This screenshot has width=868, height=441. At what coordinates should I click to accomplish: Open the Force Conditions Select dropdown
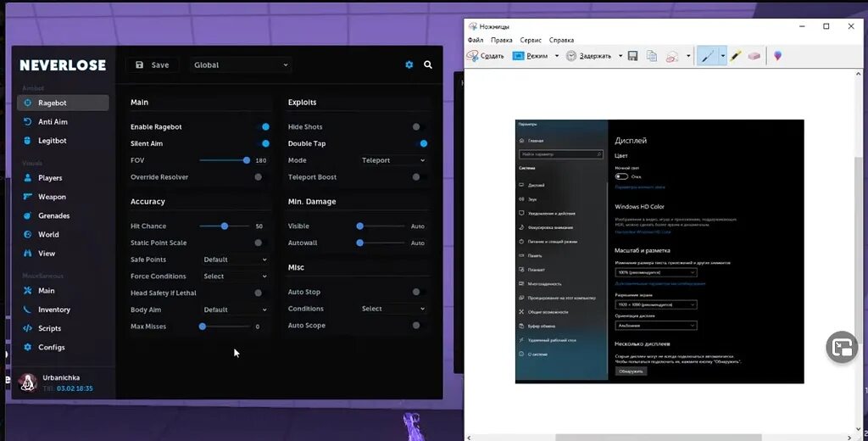pos(236,276)
